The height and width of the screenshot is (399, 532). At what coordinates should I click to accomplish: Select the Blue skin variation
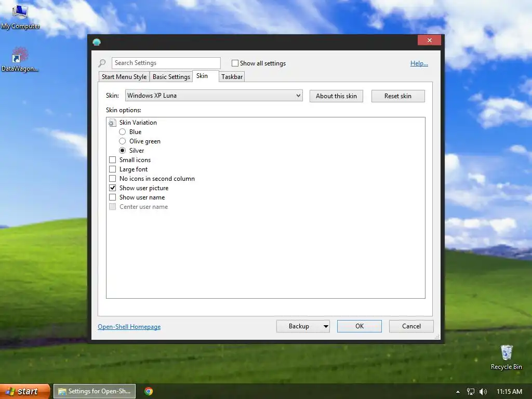(123, 132)
